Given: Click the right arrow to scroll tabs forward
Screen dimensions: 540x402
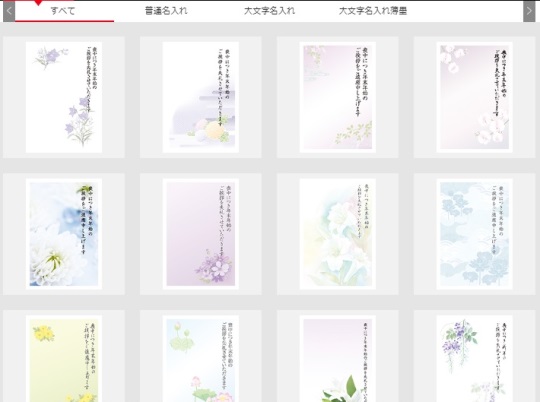Looking at the screenshot, I should click(x=529, y=11).
